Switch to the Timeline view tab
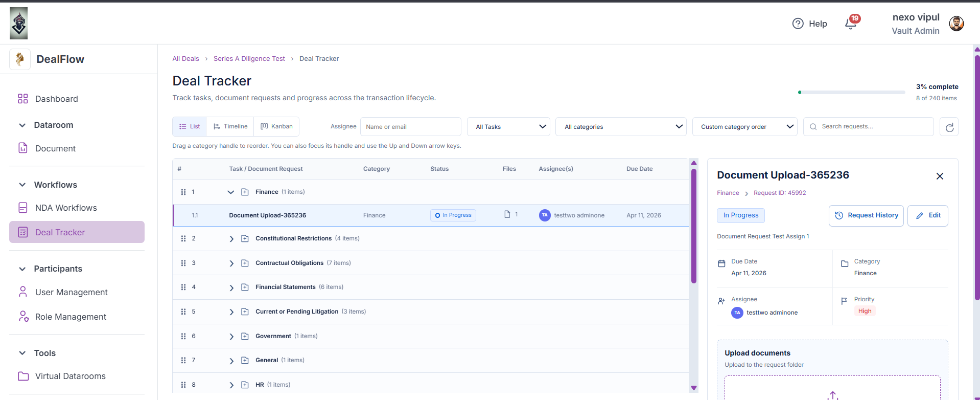The width and height of the screenshot is (980, 400). pyautogui.click(x=230, y=126)
